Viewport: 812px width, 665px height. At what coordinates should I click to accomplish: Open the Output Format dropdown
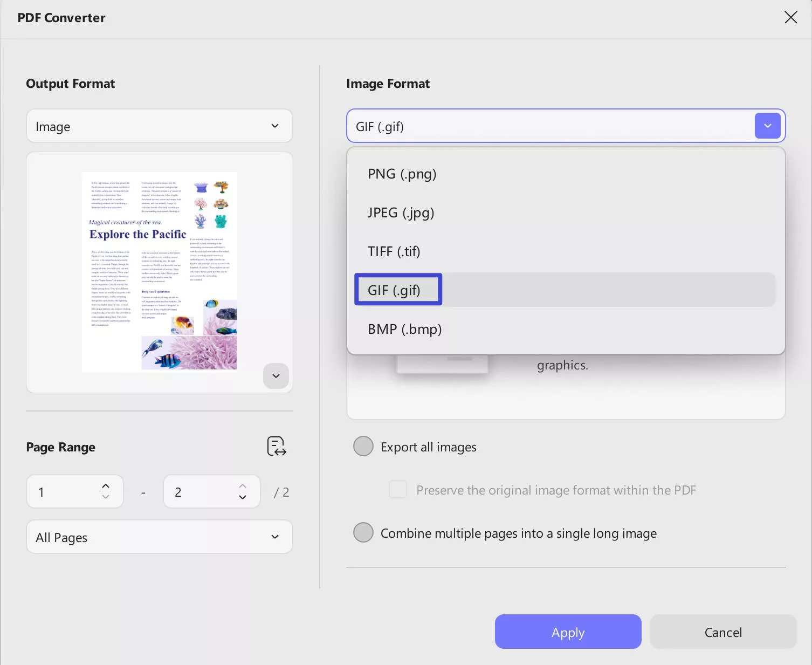coord(160,126)
